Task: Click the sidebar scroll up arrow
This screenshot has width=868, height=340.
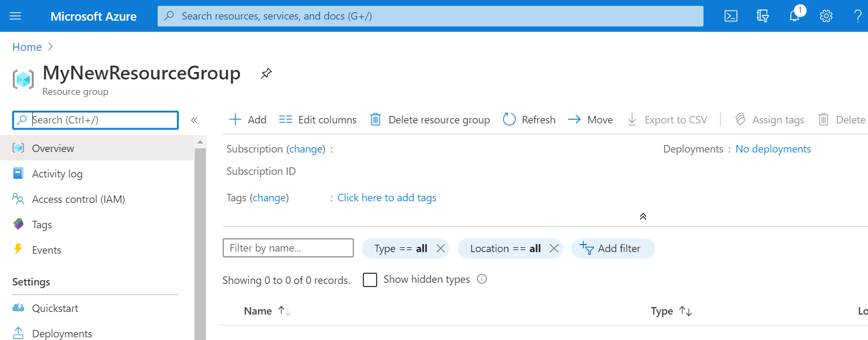Action: (200, 142)
